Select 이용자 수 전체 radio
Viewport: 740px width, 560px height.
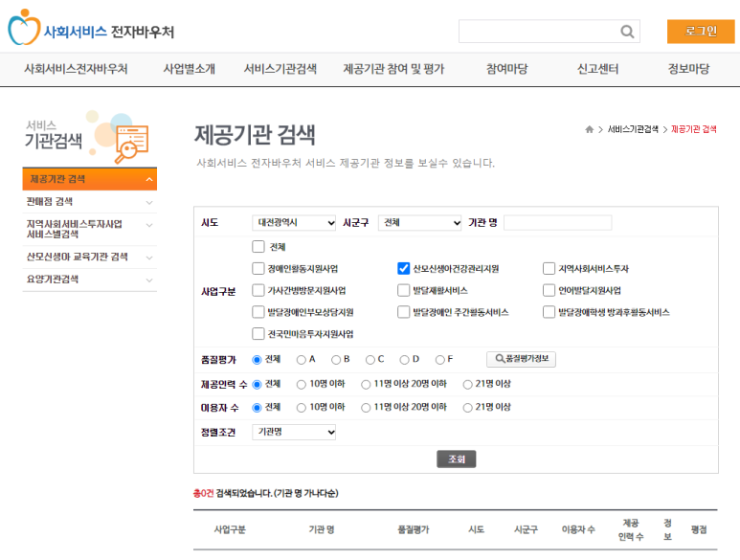pos(257,408)
